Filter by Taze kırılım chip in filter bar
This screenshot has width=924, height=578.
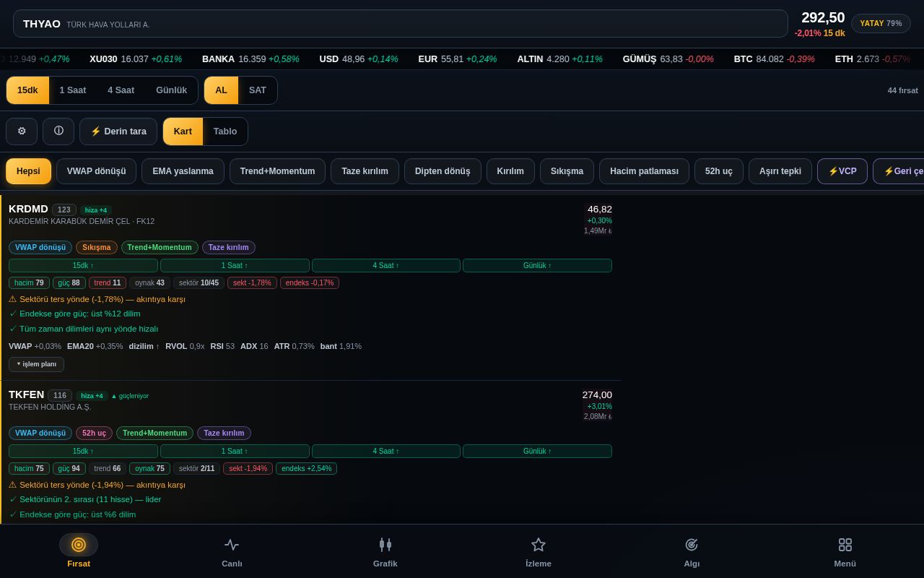click(365, 171)
